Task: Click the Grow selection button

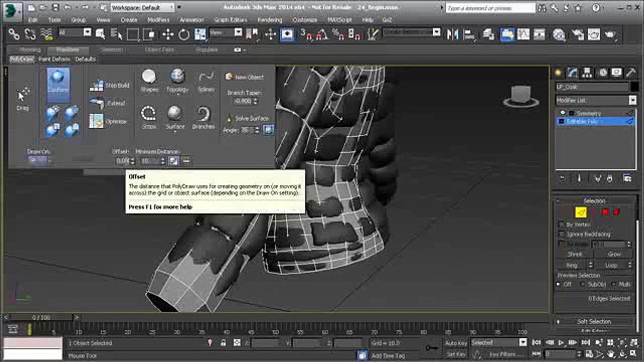Action: click(x=614, y=254)
